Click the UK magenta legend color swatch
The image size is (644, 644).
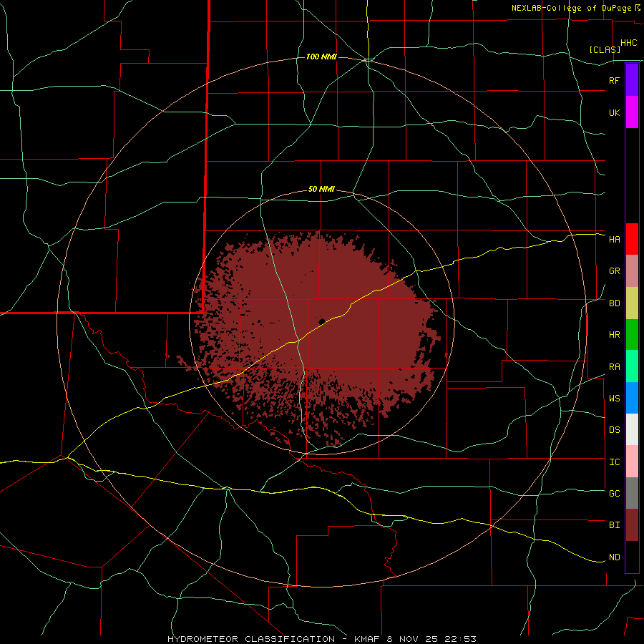(x=632, y=112)
